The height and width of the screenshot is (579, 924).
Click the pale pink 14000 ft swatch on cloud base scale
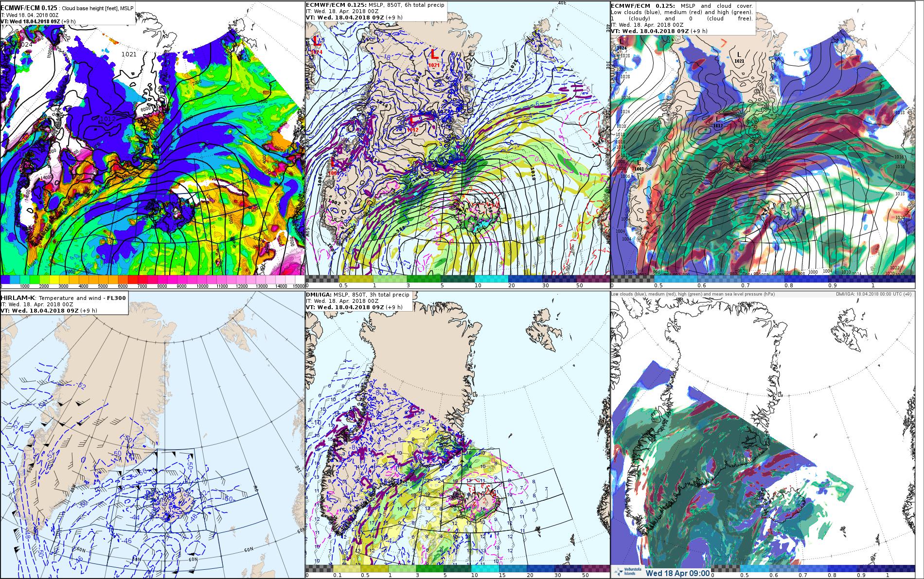281,279
